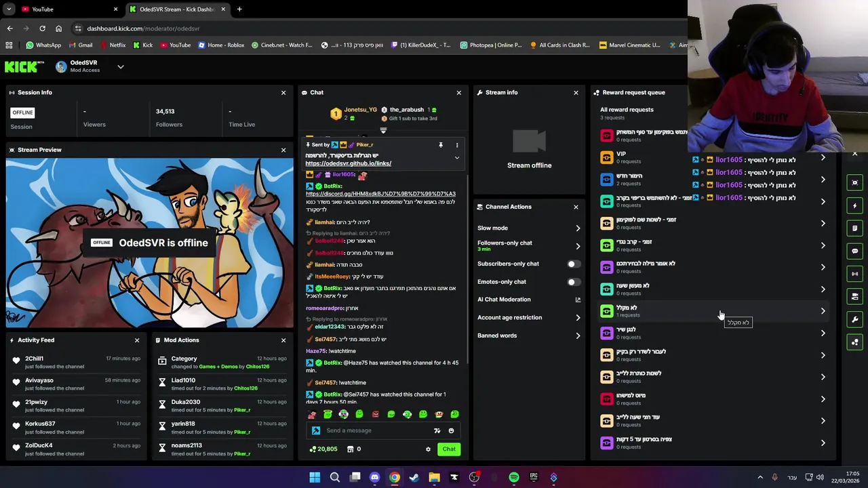
Task: Open Discord from the taskbar
Action: (x=374, y=477)
